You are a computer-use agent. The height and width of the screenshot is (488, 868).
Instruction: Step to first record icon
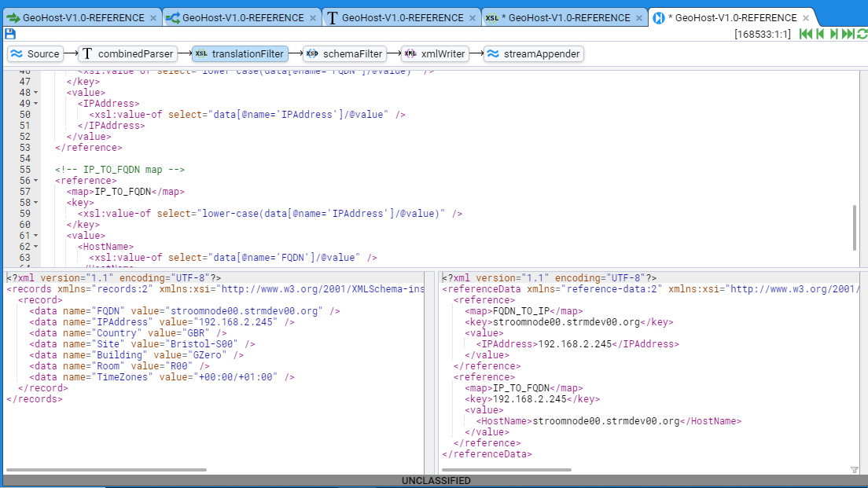(805, 34)
